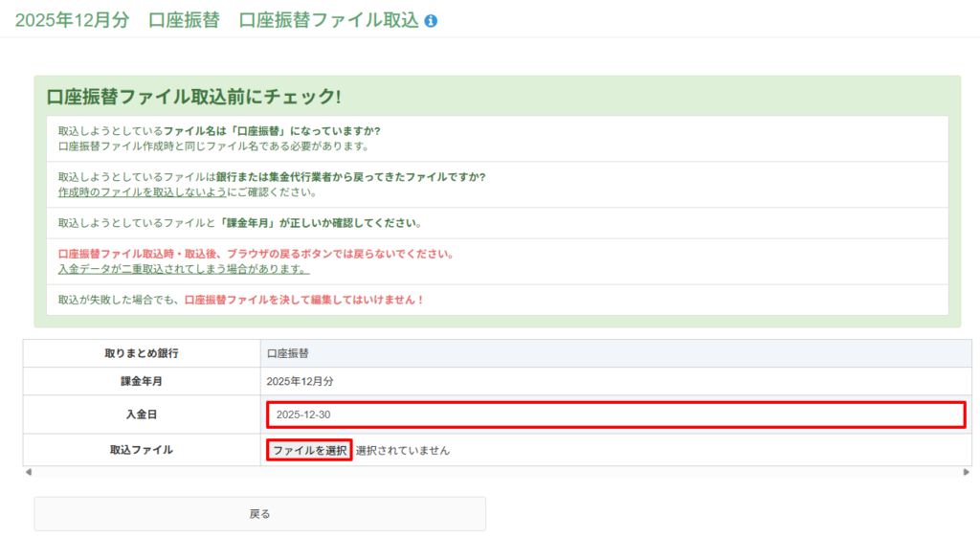
Task: Click the 2025年12月分 value in the table
Action: (x=300, y=381)
